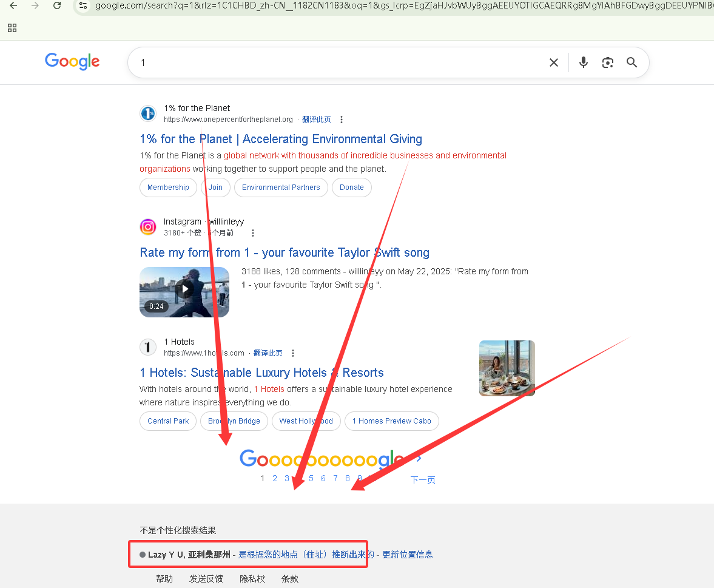Click the 1 Hotels result image thumbnail

507,368
